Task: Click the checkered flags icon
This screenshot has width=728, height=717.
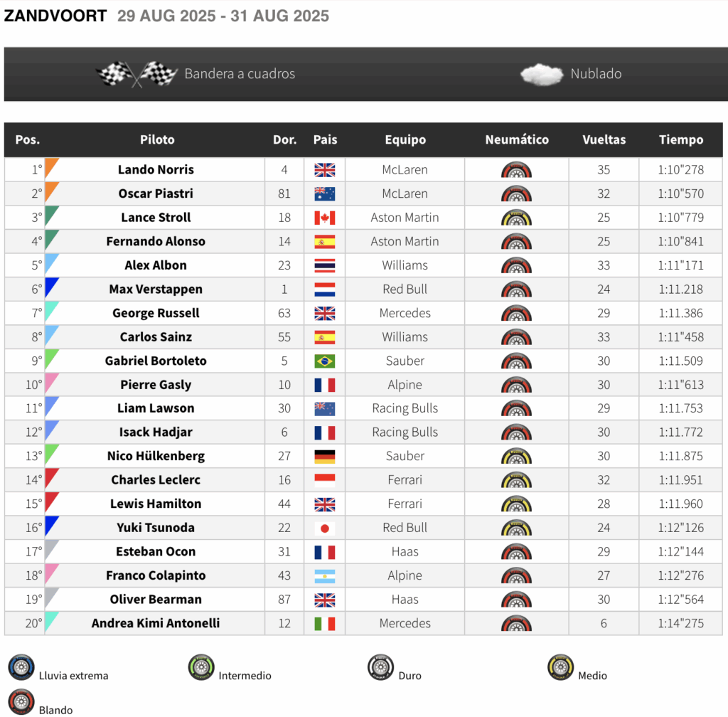Action: coord(136,74)
